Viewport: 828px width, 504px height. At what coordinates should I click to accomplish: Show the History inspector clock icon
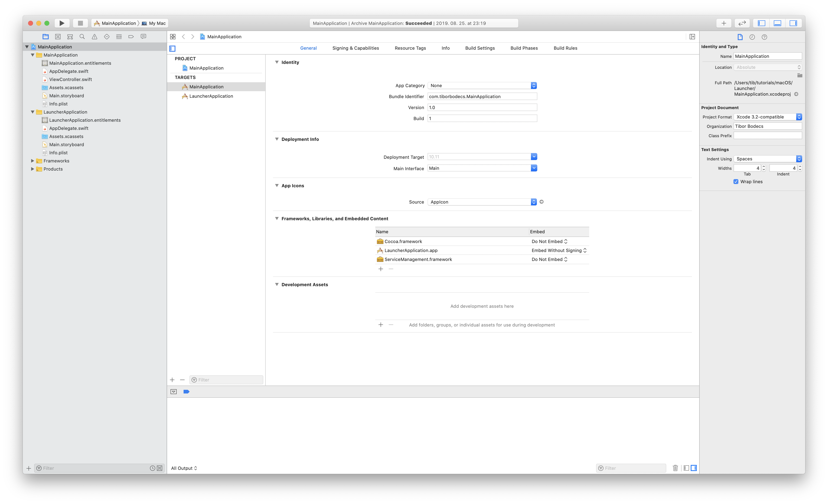pyautogui.click(x=752, y=37)
